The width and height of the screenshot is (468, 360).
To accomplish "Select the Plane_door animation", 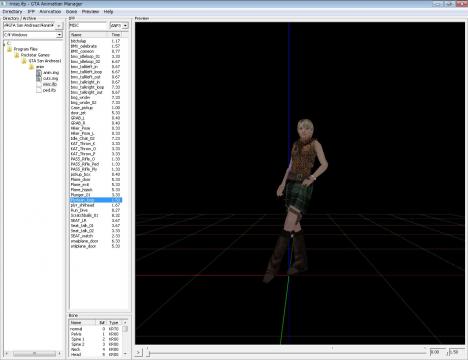I will [x=96, y=179].
